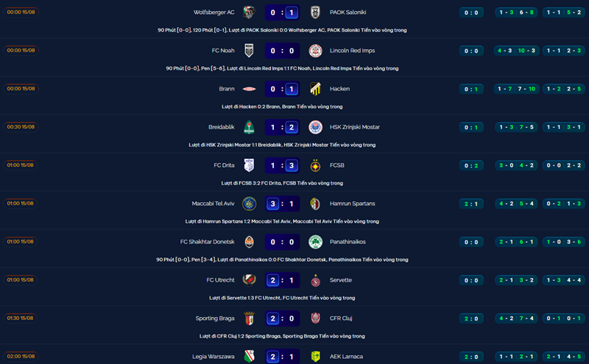Click the FC Shakhtar Donetsk badge
This screenshot has width=589, height=364.
point(249,242)
